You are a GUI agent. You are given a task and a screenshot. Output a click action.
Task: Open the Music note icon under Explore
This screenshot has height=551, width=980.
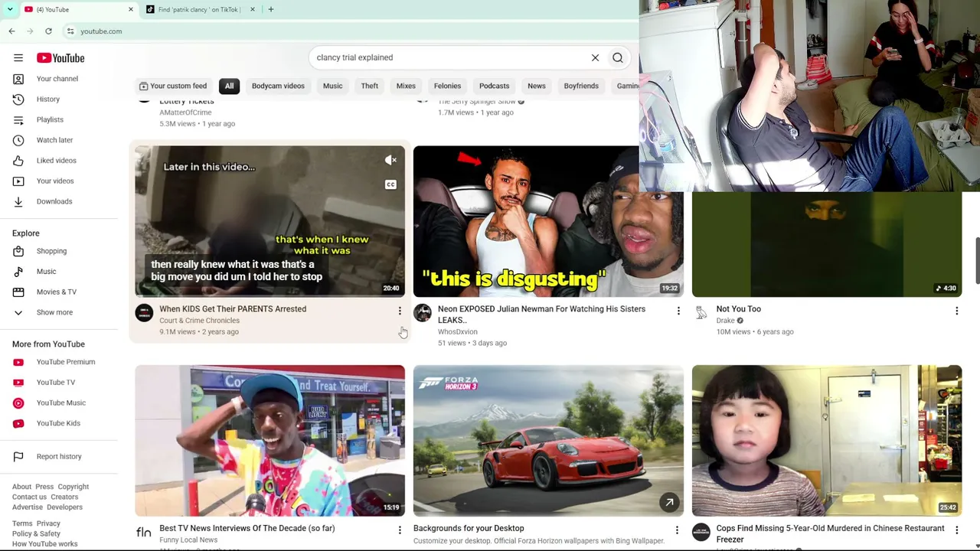click(18, 272)
